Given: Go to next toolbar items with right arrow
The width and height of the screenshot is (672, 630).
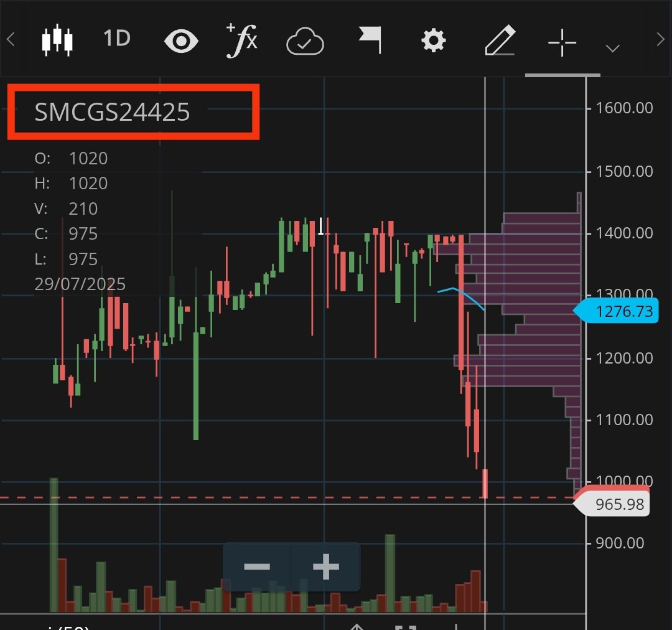Looking at the screenshot, I should [x=660, y=39].
